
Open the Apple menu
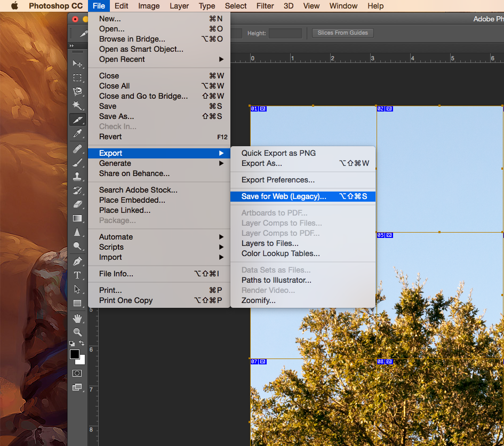pyautogui.click(x=14, y=6)
